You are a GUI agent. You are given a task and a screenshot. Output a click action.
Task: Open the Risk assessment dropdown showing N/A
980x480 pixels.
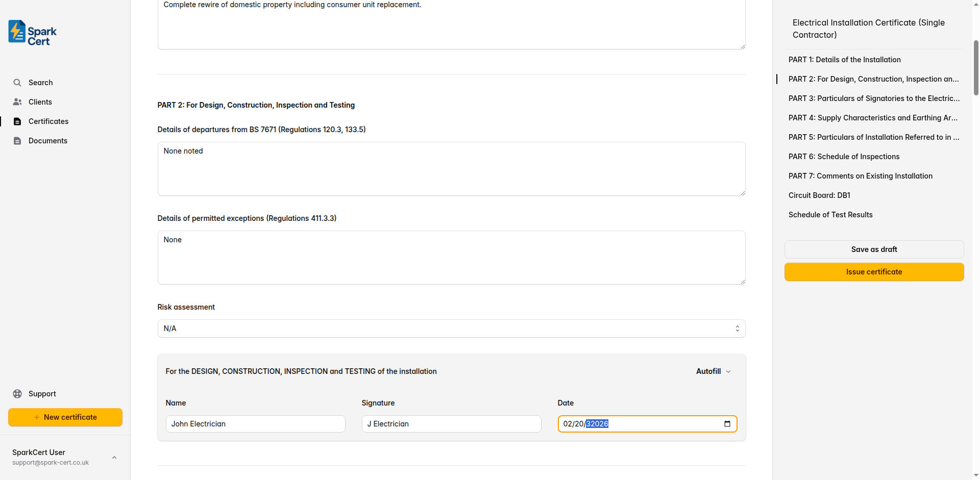pos(451,328)
